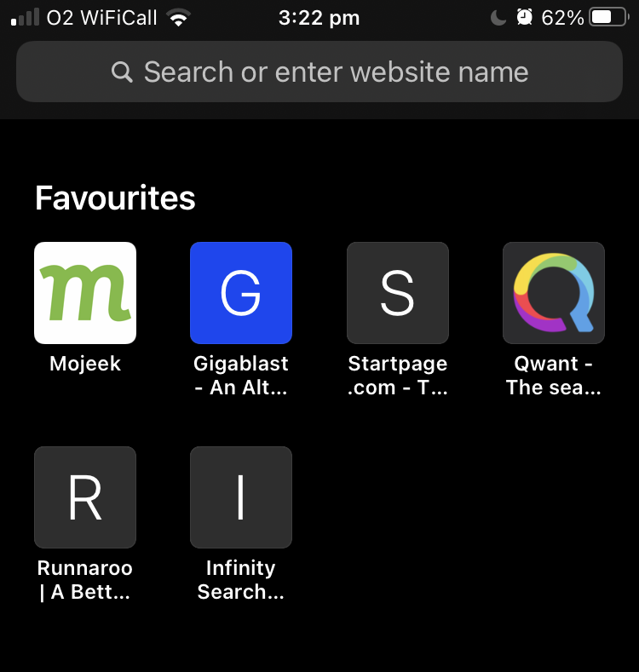Click the Qwant - The sea... label
The width and height of the screenshot is (639, 672).
[x=554, y=376]
